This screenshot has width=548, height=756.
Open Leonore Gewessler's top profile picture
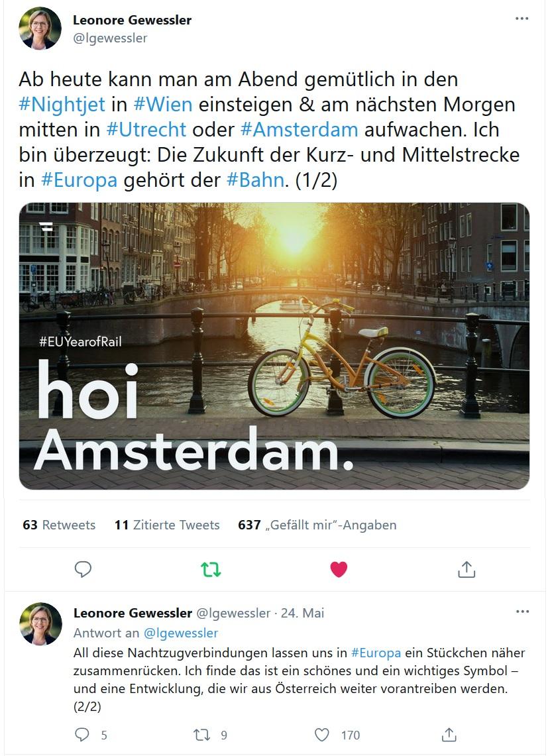point(40,28)
